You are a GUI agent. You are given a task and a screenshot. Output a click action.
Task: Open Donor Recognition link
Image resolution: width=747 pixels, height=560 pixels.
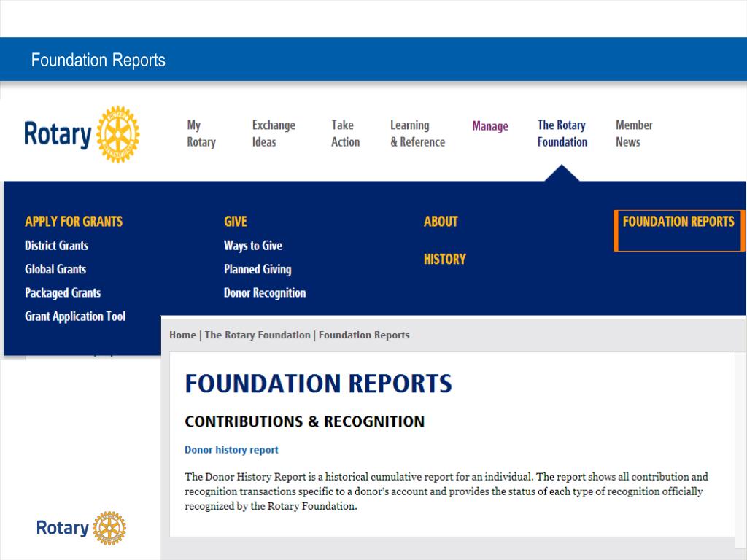click(265, 293)
